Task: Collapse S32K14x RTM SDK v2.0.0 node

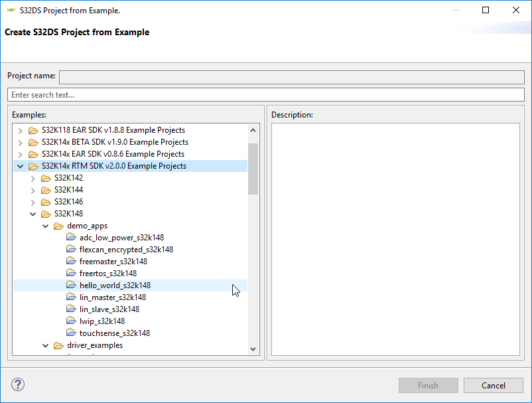Action: (x=21, y=167)
